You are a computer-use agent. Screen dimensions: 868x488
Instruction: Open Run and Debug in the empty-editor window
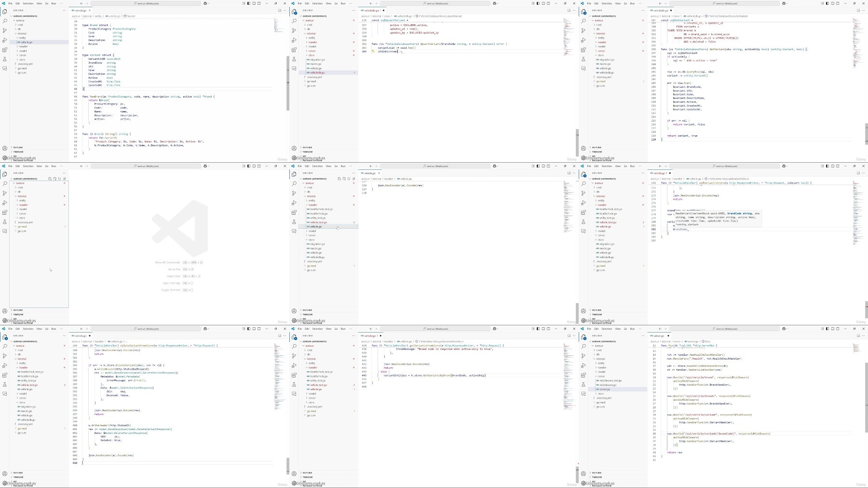tap(5, 203)
